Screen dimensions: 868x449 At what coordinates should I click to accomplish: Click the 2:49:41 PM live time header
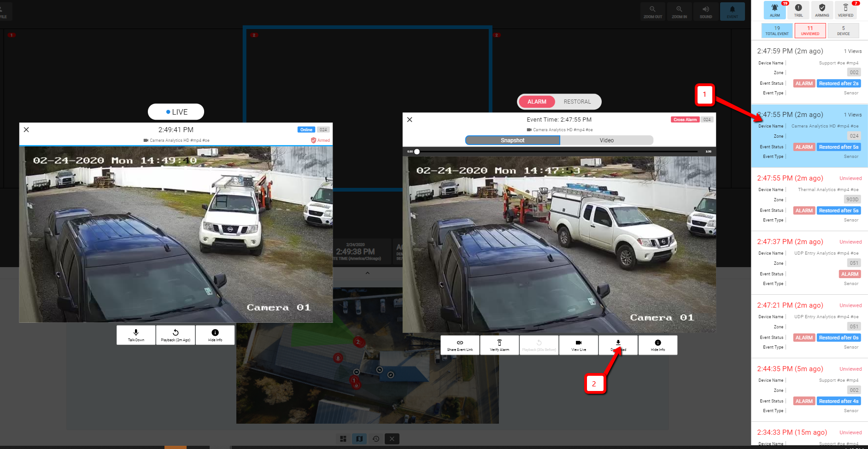(176, 130)
